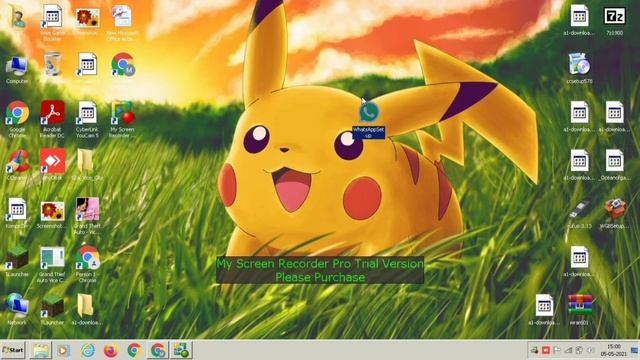This screenshot has height=360, width=640.
Task: Select the CyberLink YouCam 5 shortcut
Action: tap(87, 118)
